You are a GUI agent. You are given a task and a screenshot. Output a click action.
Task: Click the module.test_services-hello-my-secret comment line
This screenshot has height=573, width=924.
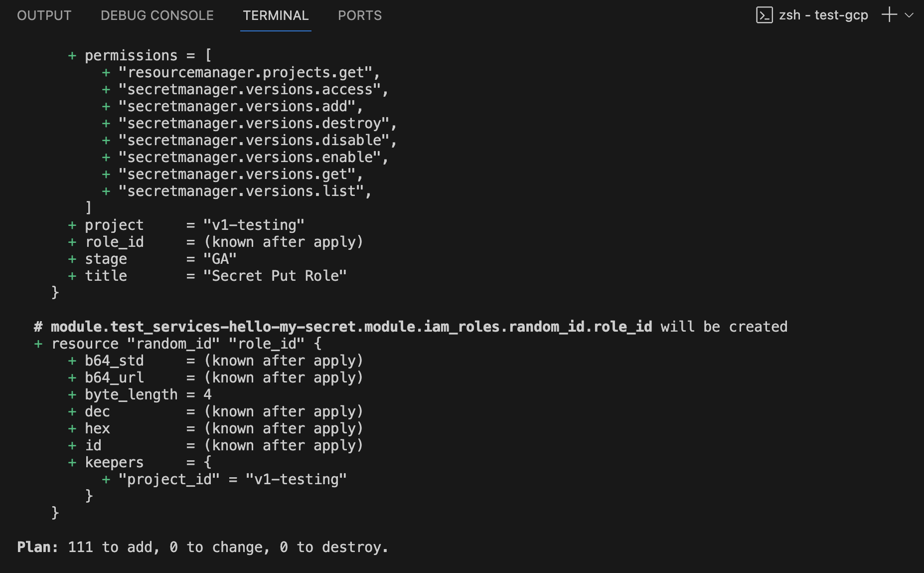[x=410, y=327]
